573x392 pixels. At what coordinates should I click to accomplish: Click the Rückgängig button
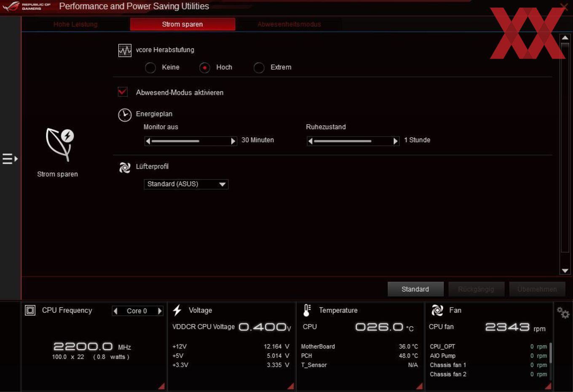tap(476, 289)
